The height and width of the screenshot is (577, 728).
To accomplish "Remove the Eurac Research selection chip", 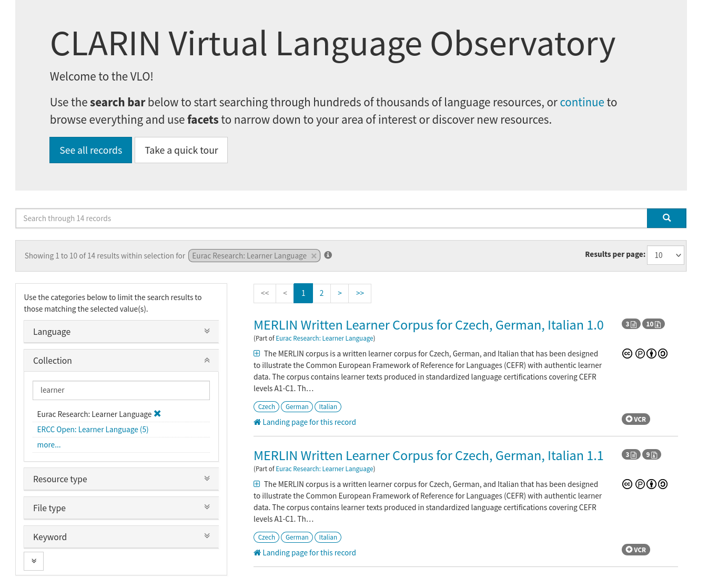I will click(314, 256).
